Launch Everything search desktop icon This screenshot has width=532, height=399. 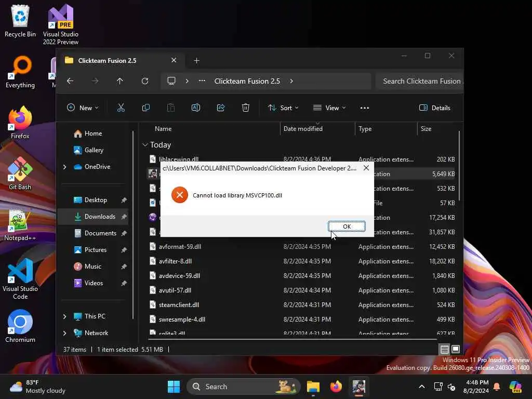[20, 72]
